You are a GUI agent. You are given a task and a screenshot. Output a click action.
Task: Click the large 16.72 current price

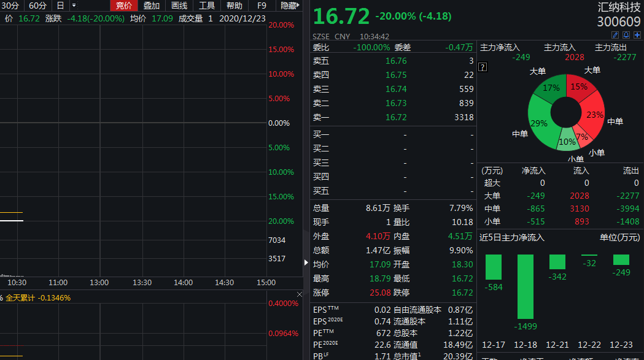pos(341,17)
